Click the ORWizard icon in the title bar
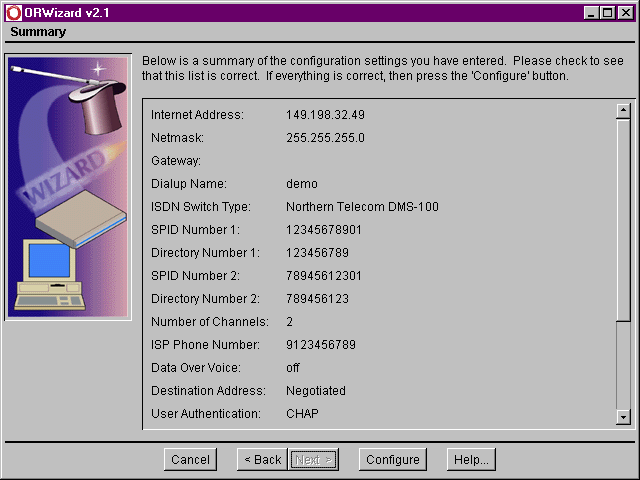Viewport: 640px width, 480px height. click(x=13, y=12)
